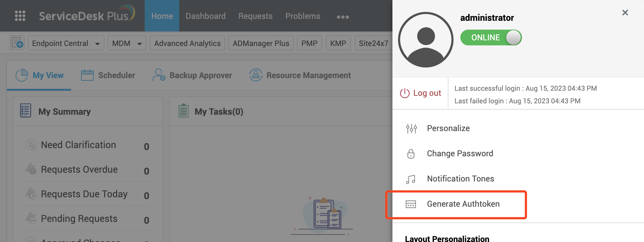Select Notification Tones option

(460, 179)
